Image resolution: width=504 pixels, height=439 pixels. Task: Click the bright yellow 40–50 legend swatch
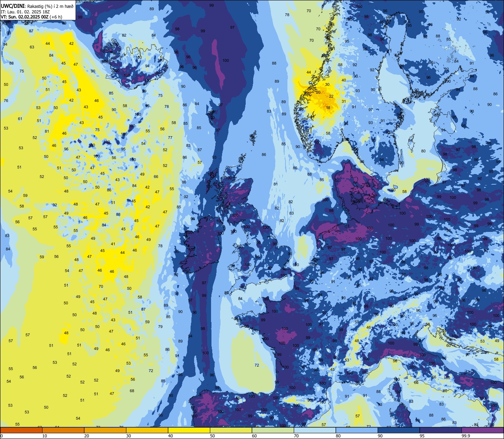point(189,430)
